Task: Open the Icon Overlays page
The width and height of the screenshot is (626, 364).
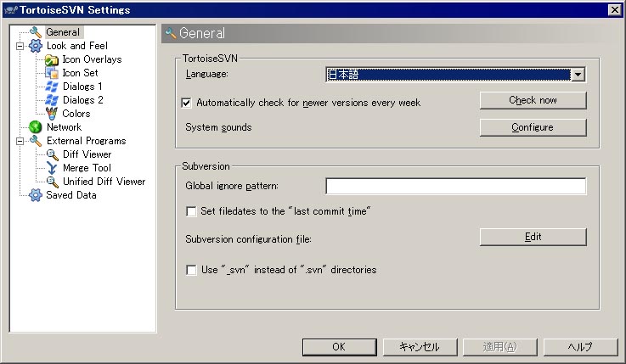Action: pyautogui.click(x=92, y=59)
